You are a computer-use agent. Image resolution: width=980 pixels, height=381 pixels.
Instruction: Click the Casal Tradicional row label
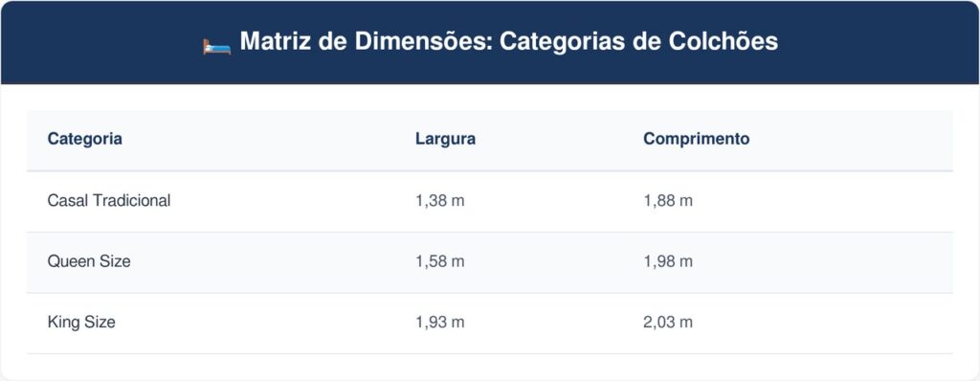tap(109, 201)
